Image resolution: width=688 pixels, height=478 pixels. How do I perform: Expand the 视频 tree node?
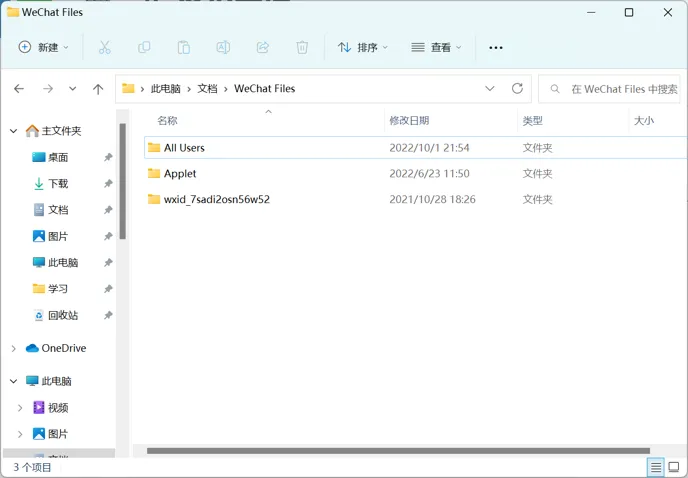pos(20,408)
